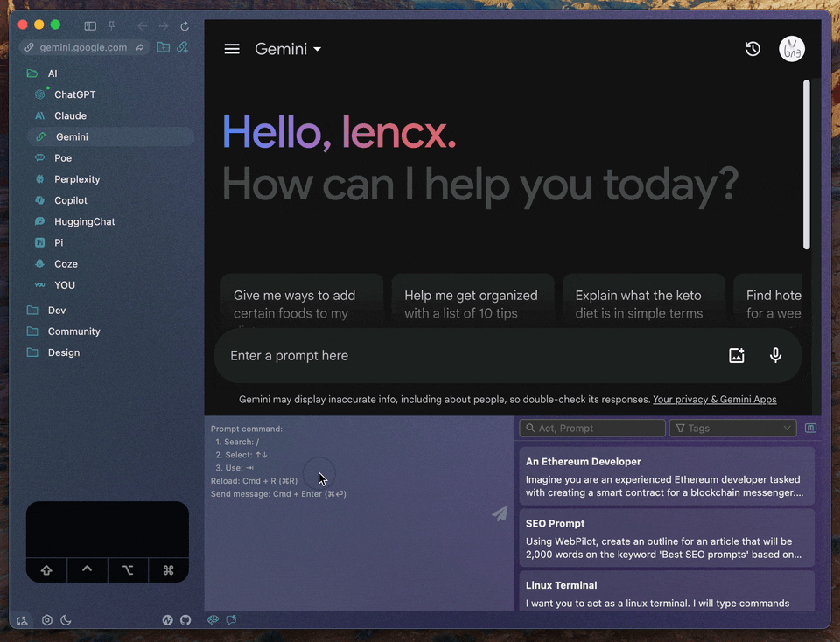
Task: Go forward with the right arrow
Action: click(164, 25)
